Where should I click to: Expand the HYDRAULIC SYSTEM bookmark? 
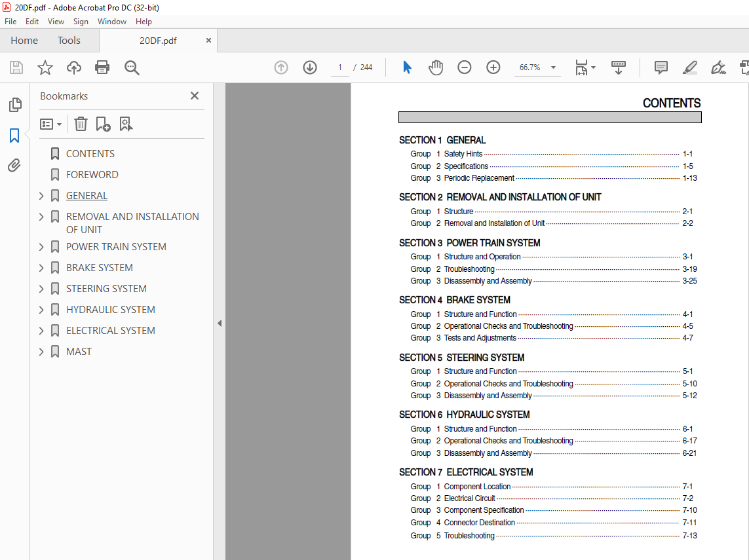pyautogui.click(x=41, y=310)
